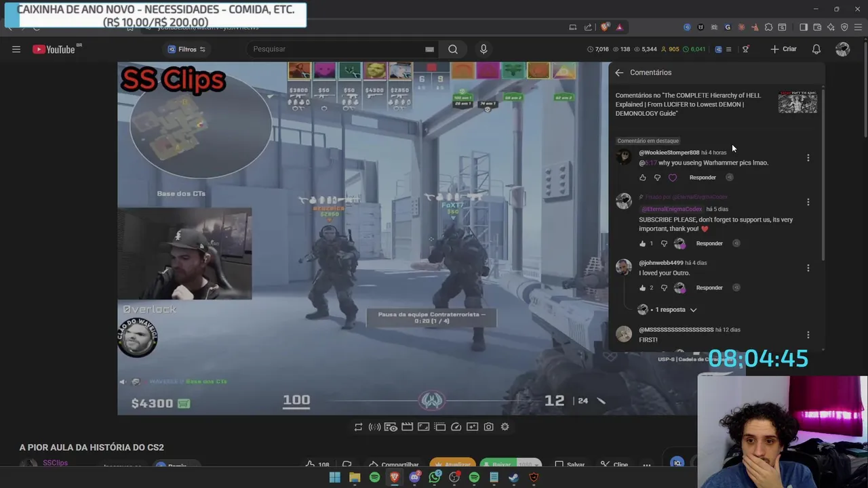Take a screenshot with the camera icon
This screenshot has width=868, height=488.
click(x=488, y=427)
